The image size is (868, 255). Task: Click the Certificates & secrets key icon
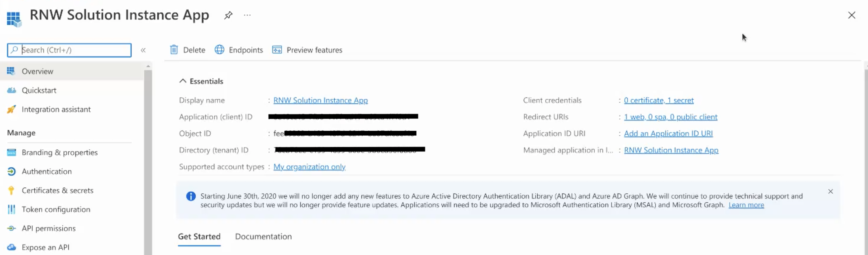pyautogui.click(x=11, y=190)
